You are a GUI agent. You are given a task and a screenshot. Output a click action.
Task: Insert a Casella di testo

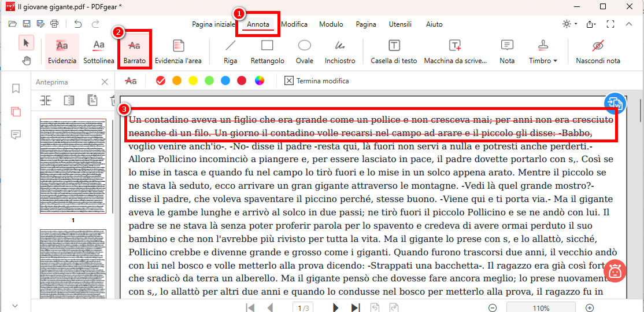tap(394, 50)
